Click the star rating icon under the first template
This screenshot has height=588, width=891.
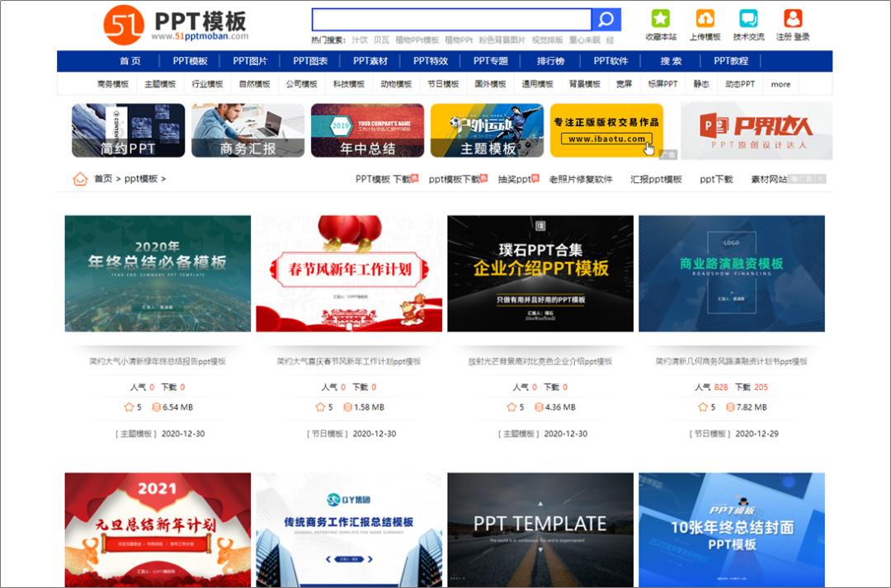pyautogui.click(x=130, y=407)
